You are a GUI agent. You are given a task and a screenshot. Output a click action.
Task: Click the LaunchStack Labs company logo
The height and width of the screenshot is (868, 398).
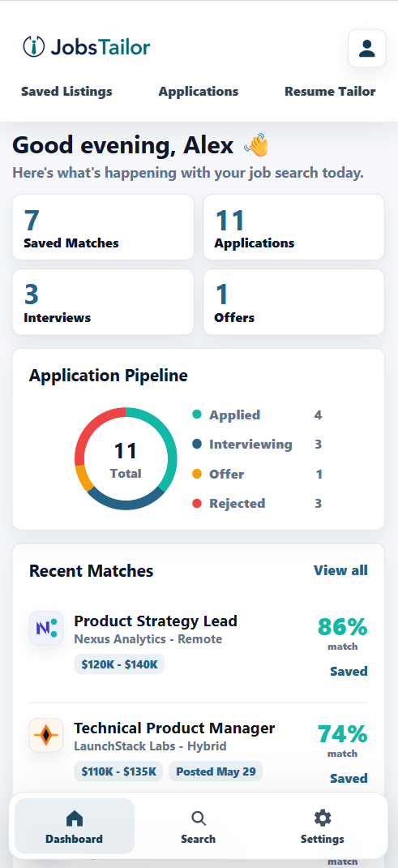[46, 735]
